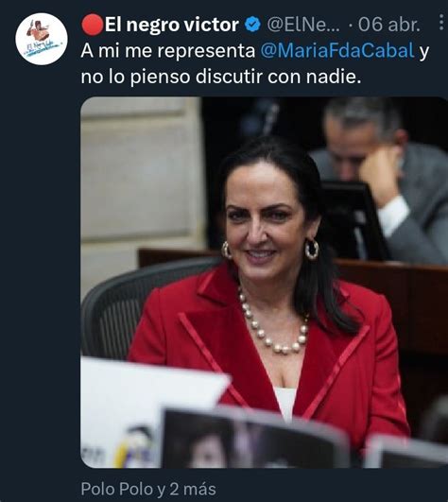
Task: Click the red circle emoji before name
Action: click(x=93, y=25)
